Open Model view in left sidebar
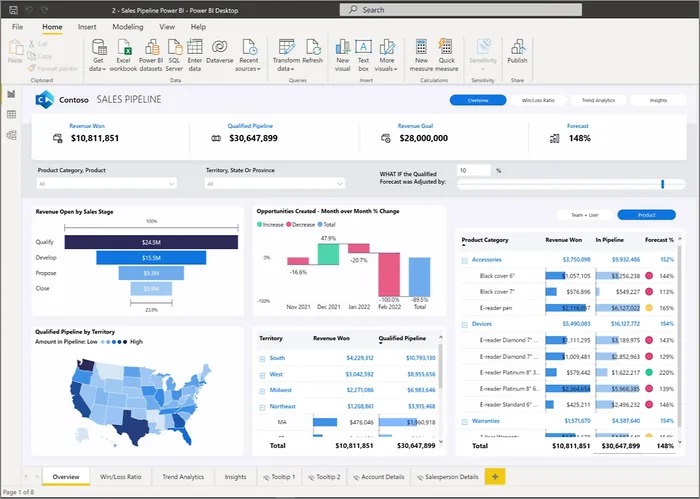Image resolution: width=700 pixels, height=499 pixels. 12,135
